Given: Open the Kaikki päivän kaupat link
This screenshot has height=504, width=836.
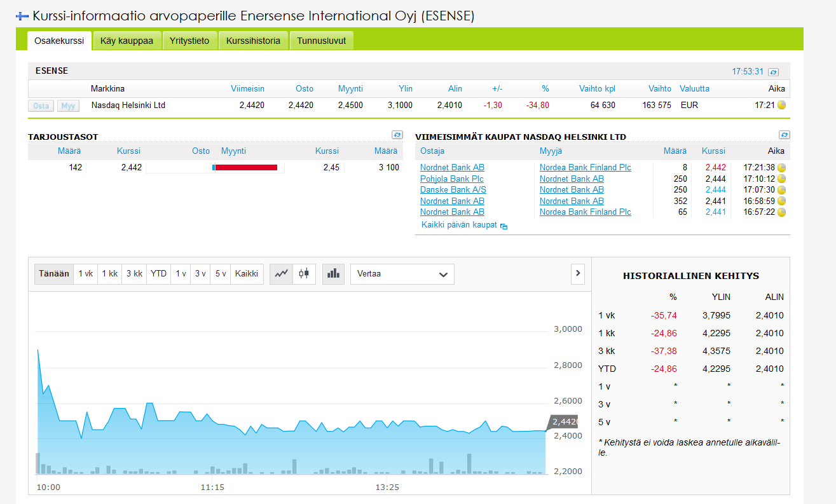Looking at the screenshot, I should tap(459, 225).
